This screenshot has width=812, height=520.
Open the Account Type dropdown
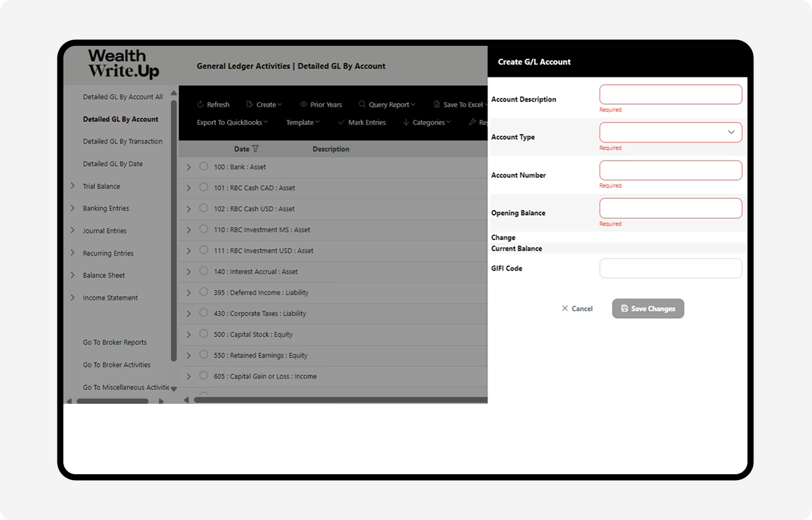point(671,133)
